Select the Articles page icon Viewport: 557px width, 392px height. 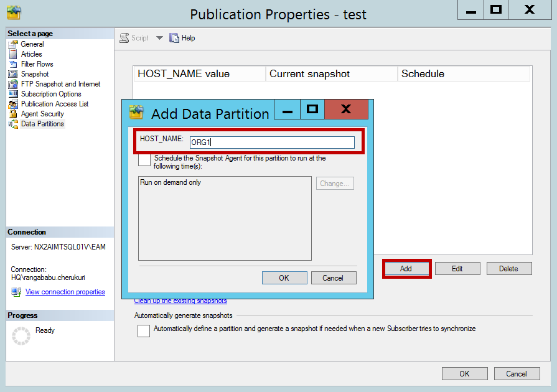(x=13, y=54)
